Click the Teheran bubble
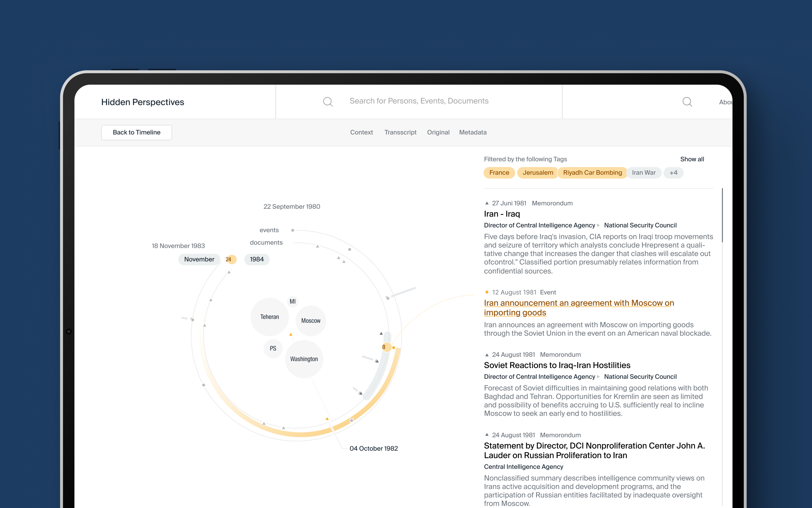Viewport: 812px width, 508px height. [270, 317]
